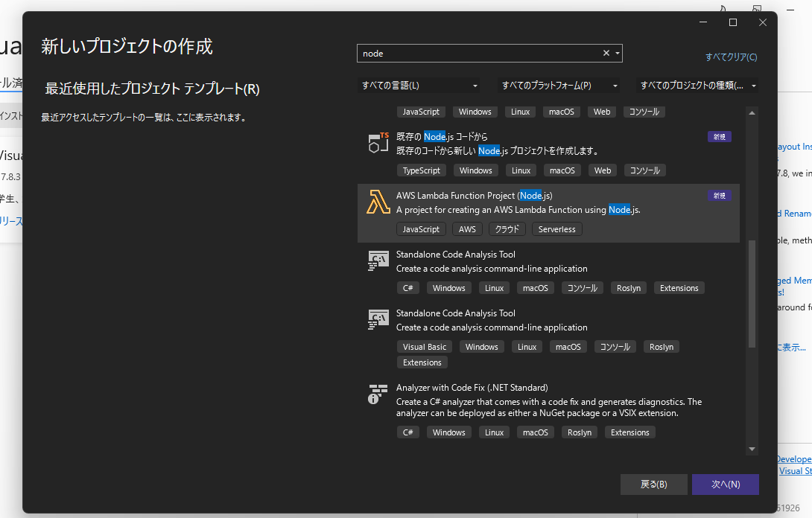The height and width of the screenshot is (518, 812).
Task: Click the TypeScript tag on existing Node.js template
Action: pyautogui.click(x=422, y=170)
